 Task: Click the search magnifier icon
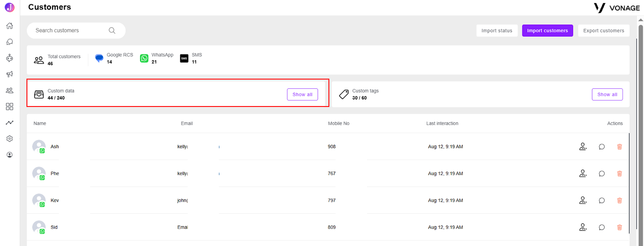tap(112, 31)
